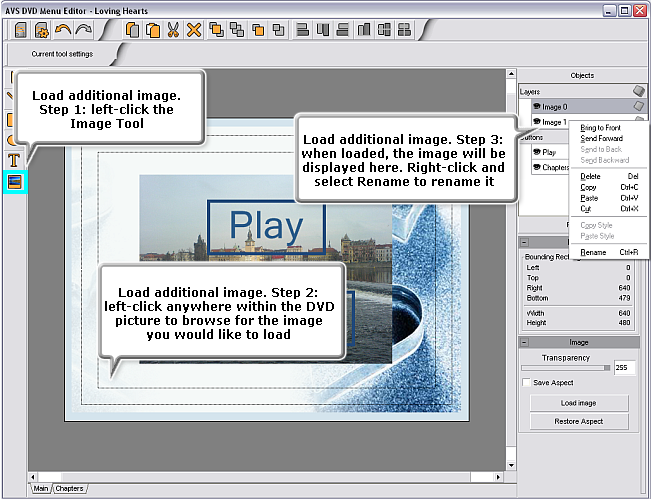
Task: Choose Rename in the context menu
Action: (x=609, y=252)
